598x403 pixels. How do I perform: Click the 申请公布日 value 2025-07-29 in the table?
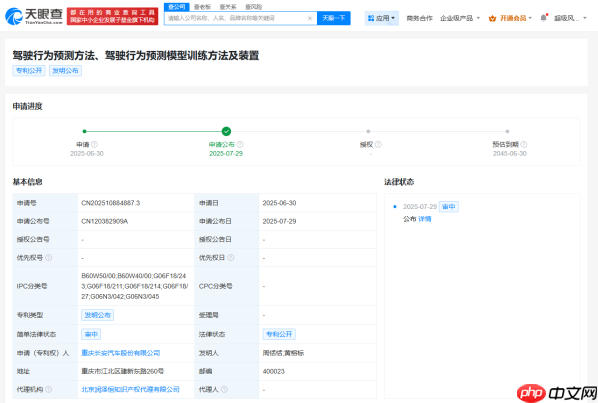tap(279, 221)
